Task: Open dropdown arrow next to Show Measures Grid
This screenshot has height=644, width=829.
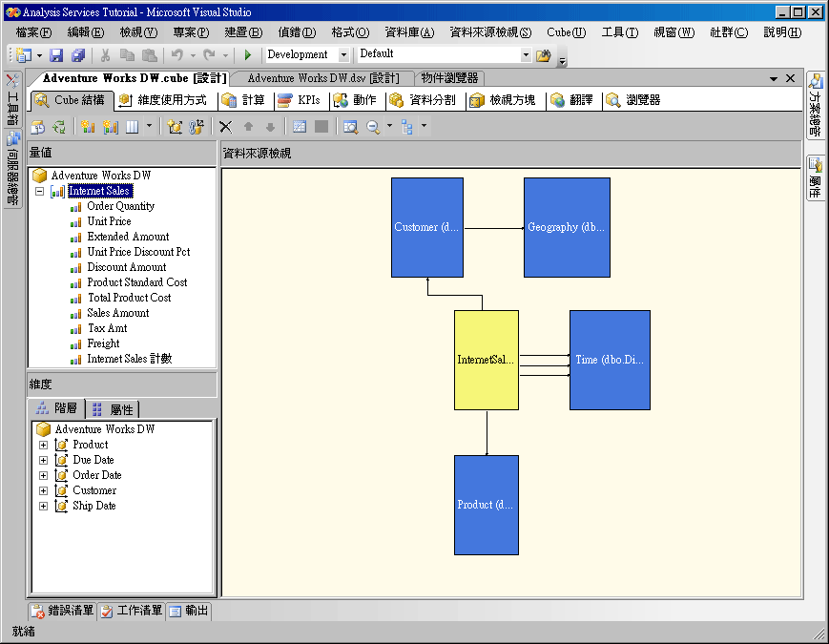Action: click(149, 126)
